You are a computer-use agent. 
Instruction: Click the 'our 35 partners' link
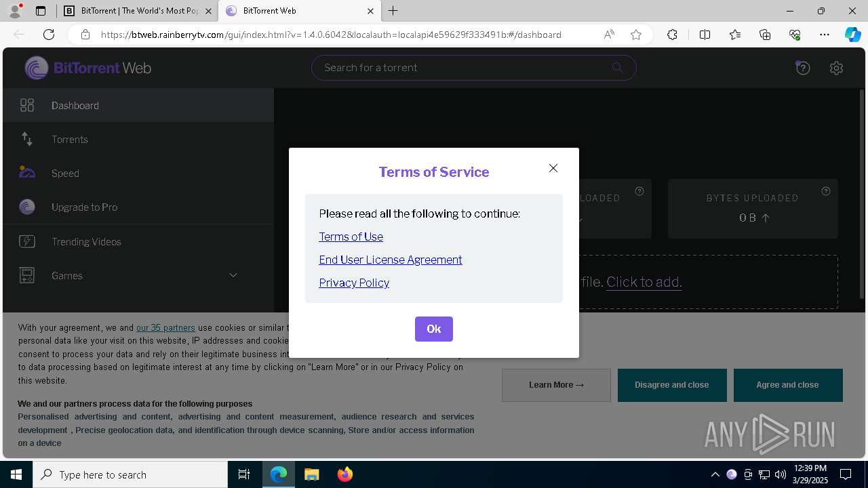click(x=165, y=327)
